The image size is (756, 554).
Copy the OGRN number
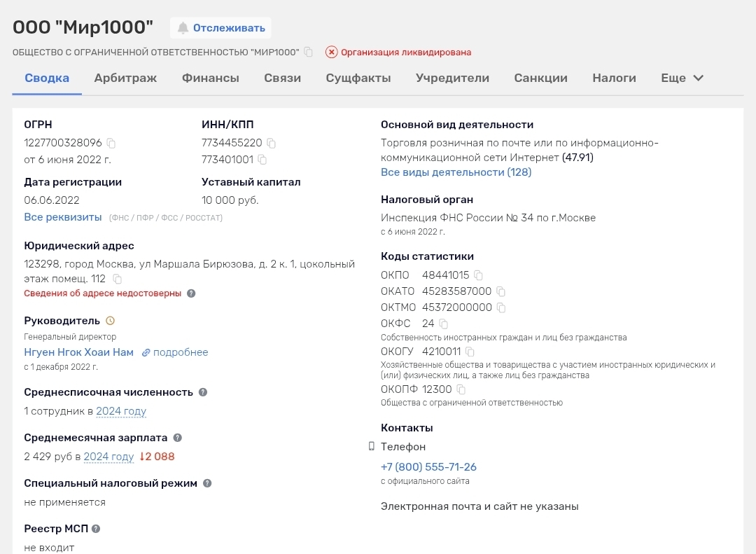111,143
